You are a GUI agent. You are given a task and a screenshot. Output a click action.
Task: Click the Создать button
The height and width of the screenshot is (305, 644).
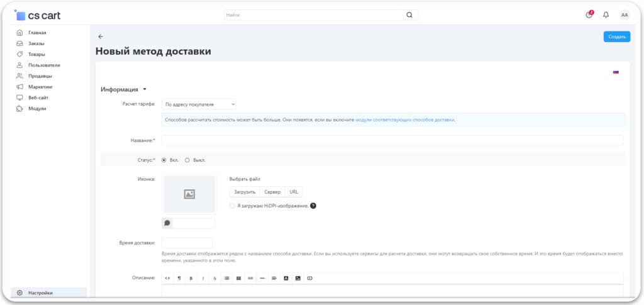[x=616, y=36]
